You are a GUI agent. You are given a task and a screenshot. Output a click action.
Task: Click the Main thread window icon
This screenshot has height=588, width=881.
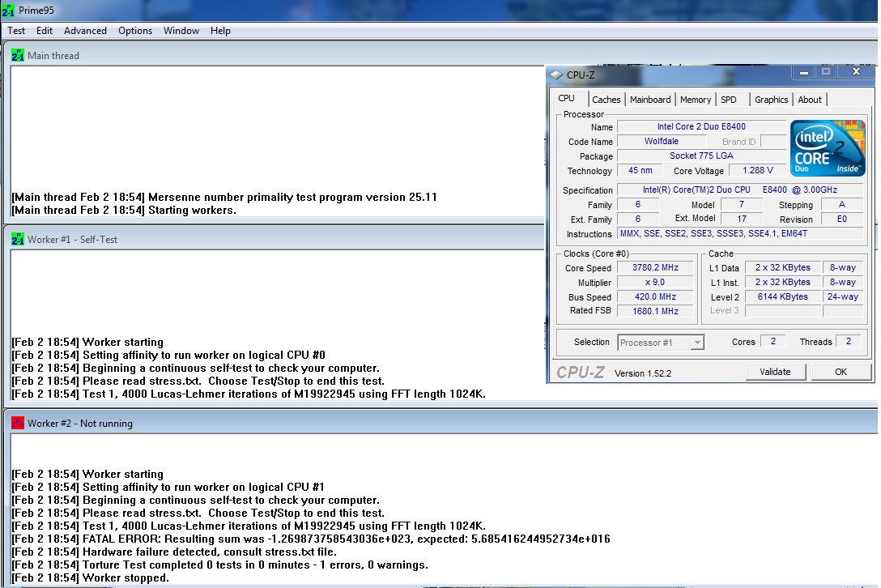click(x=18, y=55)
